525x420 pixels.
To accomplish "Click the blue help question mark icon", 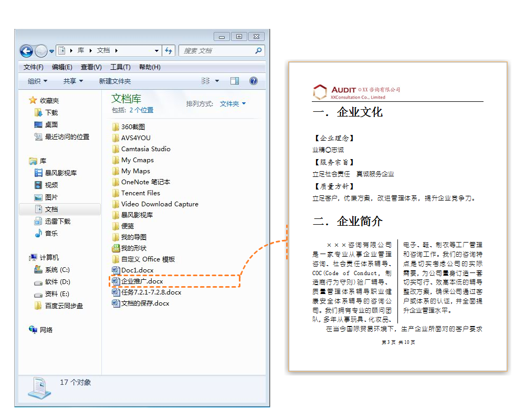I will tap(254, 81).
